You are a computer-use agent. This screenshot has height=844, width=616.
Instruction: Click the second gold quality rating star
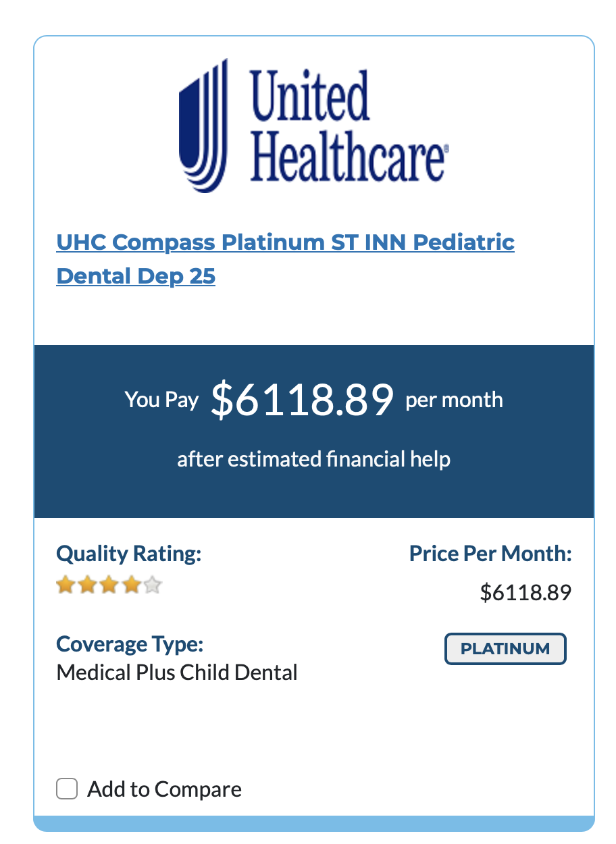click(x=88, y=584)
